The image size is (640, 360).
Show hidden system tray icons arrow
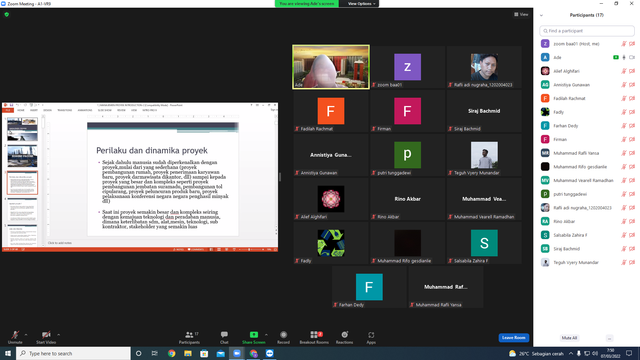571,353
